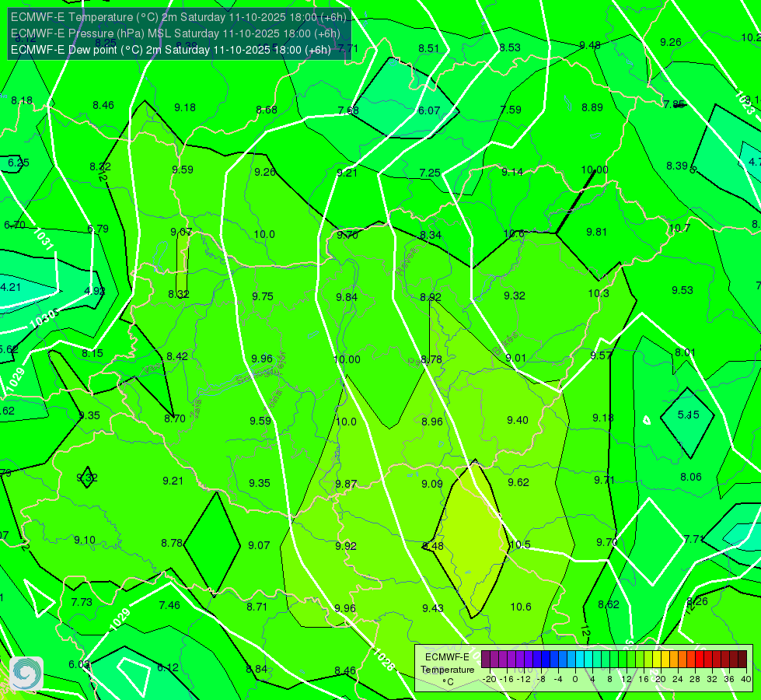Click the dew point value 9.81

click(x=596, y=232)
